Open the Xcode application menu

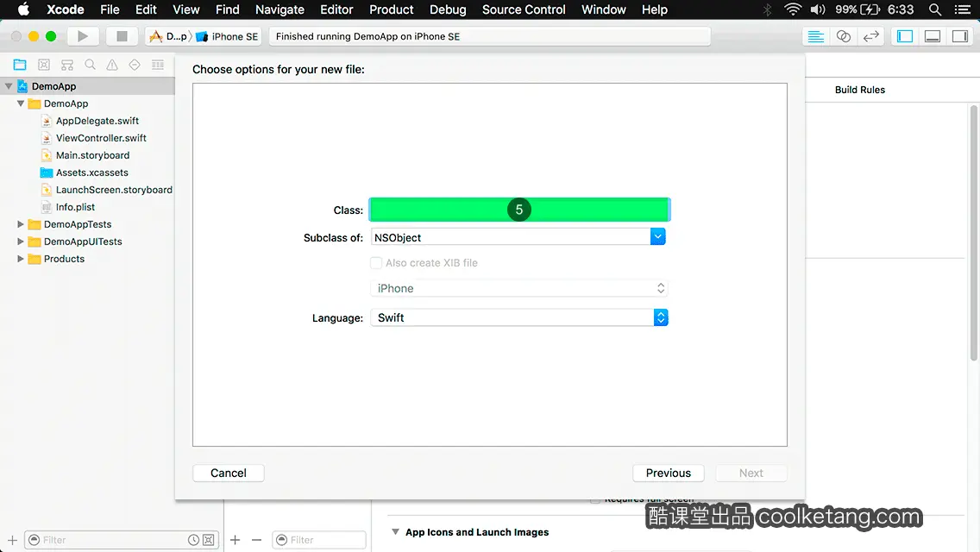[x=65, y=9]
